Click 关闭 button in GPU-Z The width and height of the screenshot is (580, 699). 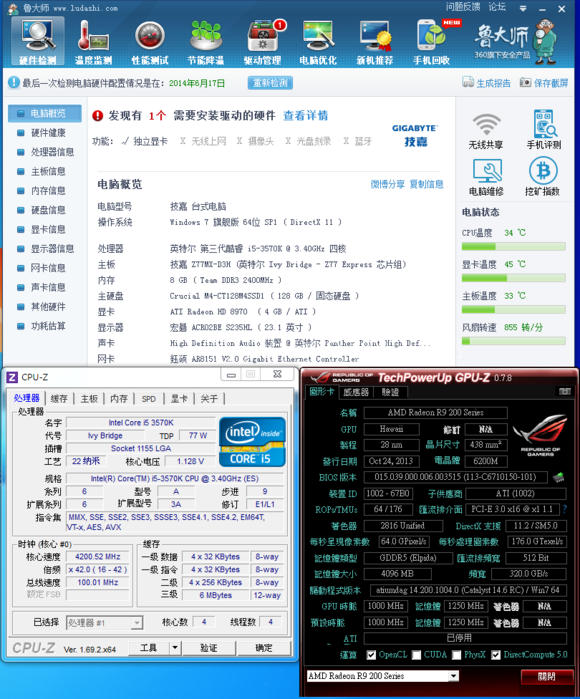(547, 676)
